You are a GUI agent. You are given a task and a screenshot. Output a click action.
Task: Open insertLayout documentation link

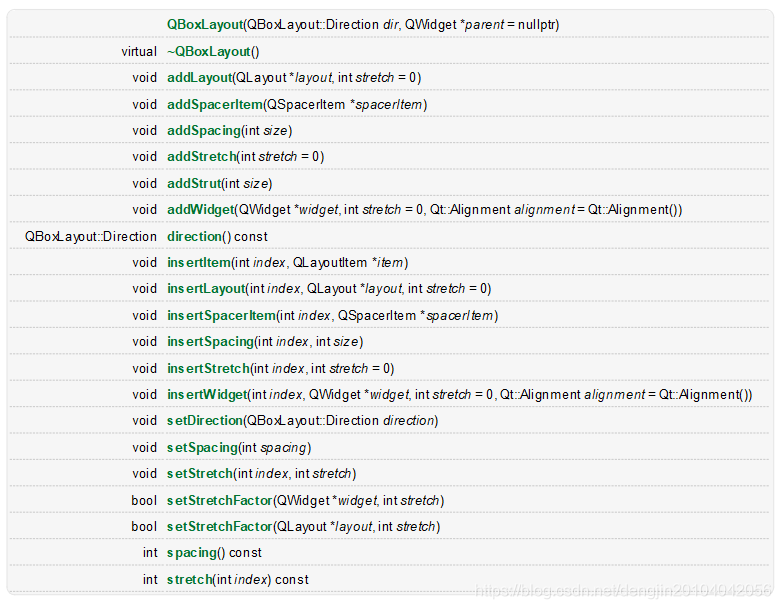[206, 288]
